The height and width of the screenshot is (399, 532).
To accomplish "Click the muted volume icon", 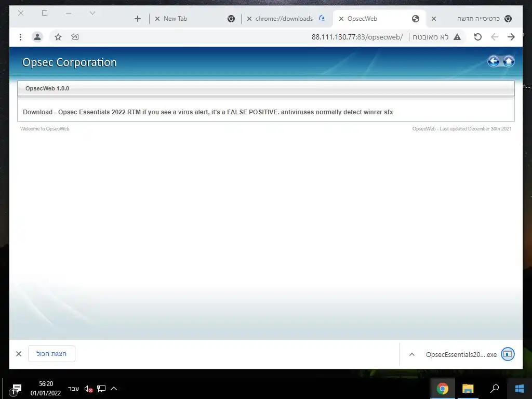I will (x=88, y=389).
